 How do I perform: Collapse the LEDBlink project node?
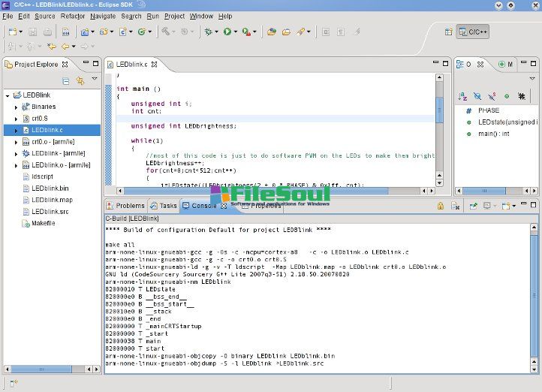[8, 96]
